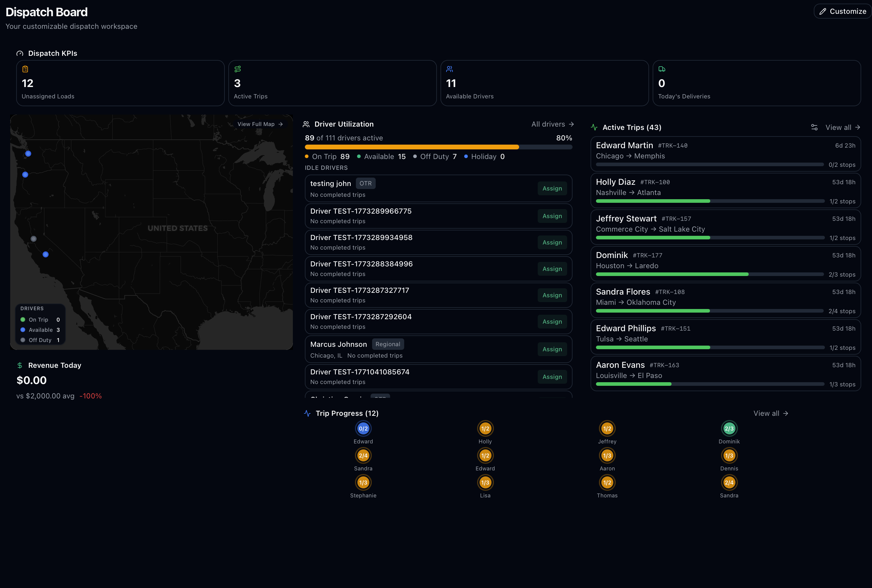Click the Off Duty gray driver marker on map

pyautogui.click(x=34, y=239)
